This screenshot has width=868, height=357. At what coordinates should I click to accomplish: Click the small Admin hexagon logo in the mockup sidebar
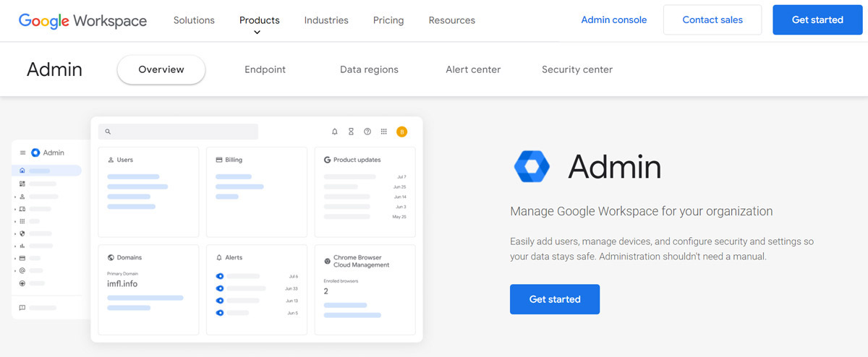click(35, 152)
